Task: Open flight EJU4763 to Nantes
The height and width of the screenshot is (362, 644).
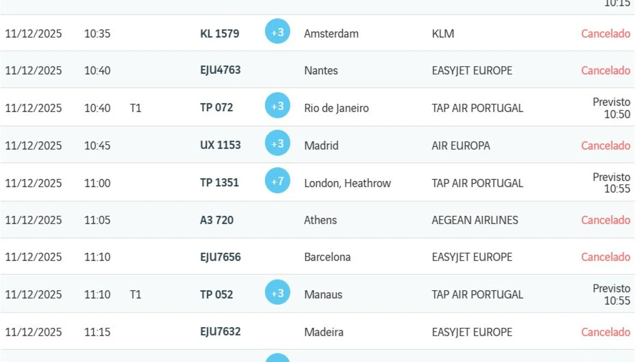Action: 220,70
